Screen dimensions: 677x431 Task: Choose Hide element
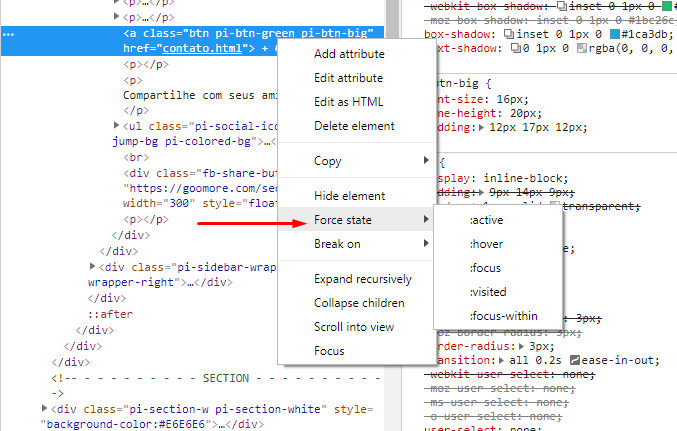point(357,196)
